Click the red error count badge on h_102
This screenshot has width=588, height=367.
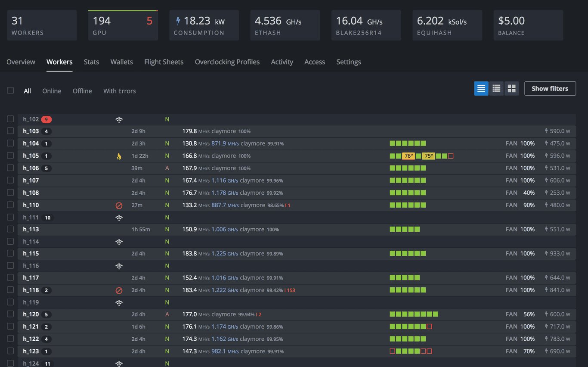46,119
